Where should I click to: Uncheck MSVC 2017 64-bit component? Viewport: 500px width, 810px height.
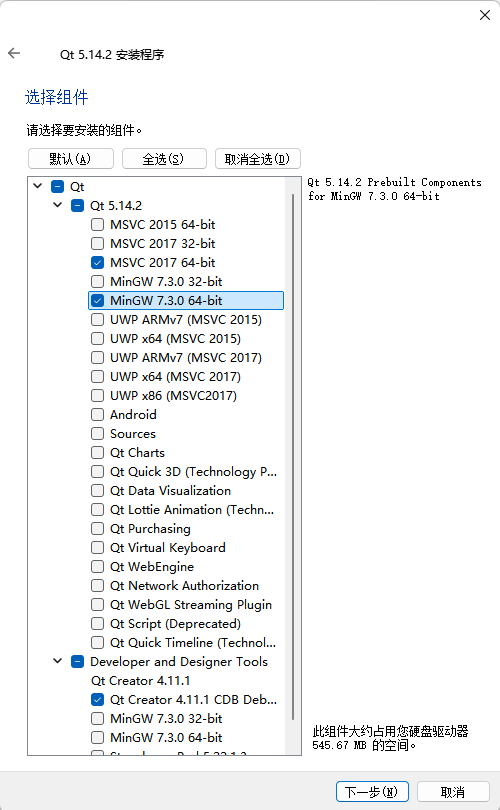tap(97, 262)
